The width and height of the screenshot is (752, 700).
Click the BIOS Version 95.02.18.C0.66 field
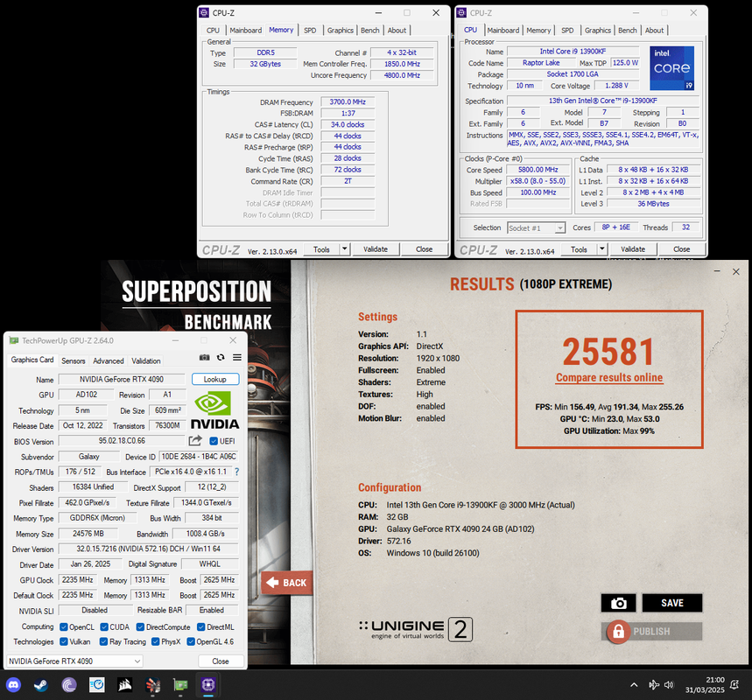[122, 441]
